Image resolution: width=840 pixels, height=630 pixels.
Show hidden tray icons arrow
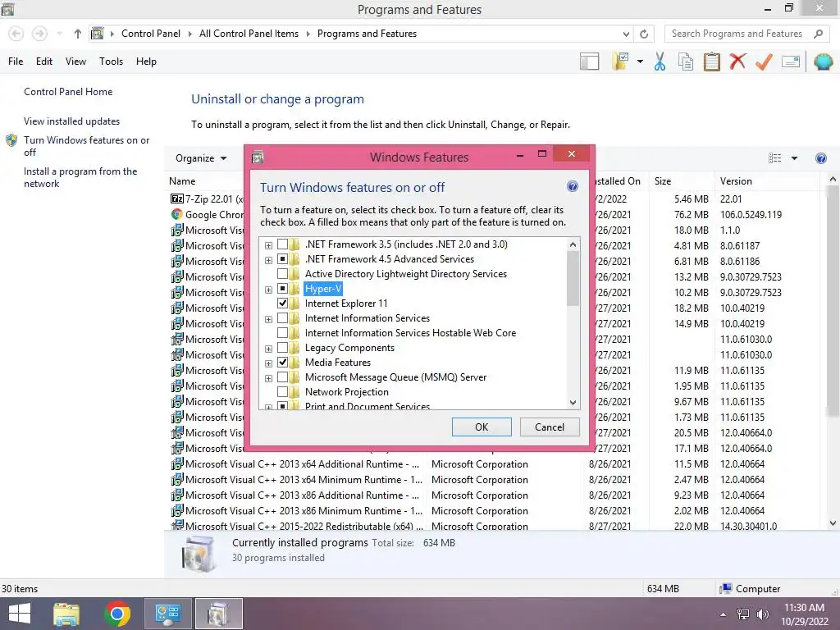pos(724,614)
